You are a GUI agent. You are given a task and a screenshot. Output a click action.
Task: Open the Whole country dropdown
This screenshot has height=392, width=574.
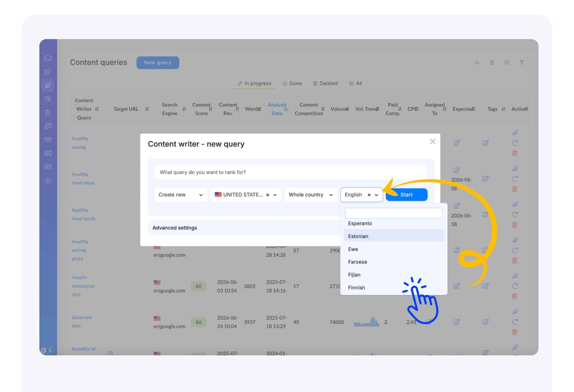[x=311, y=195]
